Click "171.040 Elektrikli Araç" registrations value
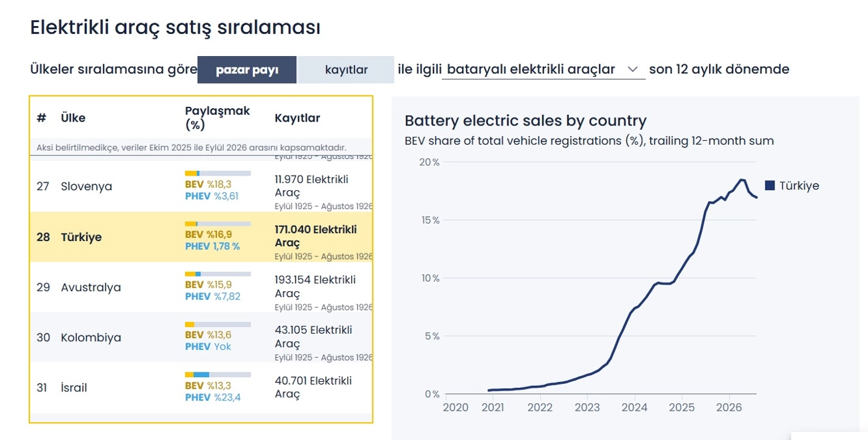The image size is (868, 440). (x=316, y=236)
